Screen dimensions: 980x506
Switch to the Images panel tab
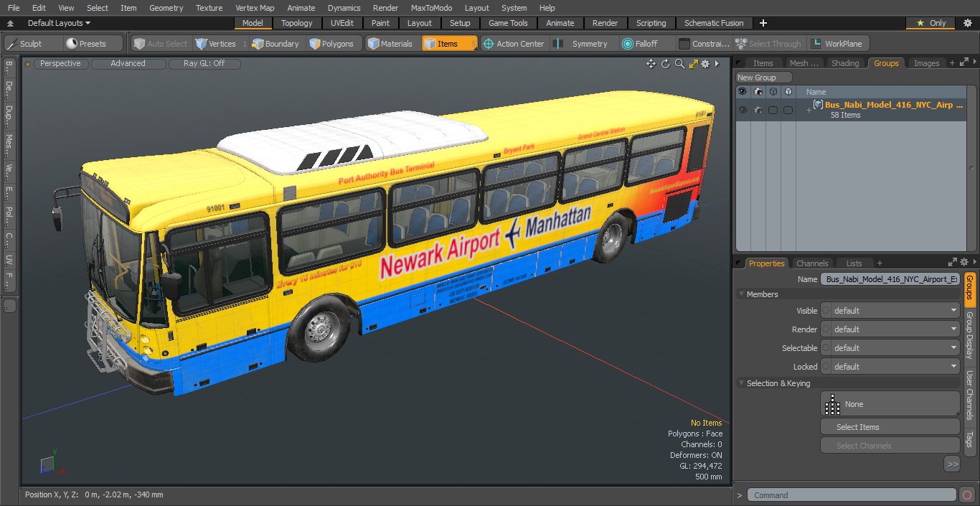pos(926,63)
